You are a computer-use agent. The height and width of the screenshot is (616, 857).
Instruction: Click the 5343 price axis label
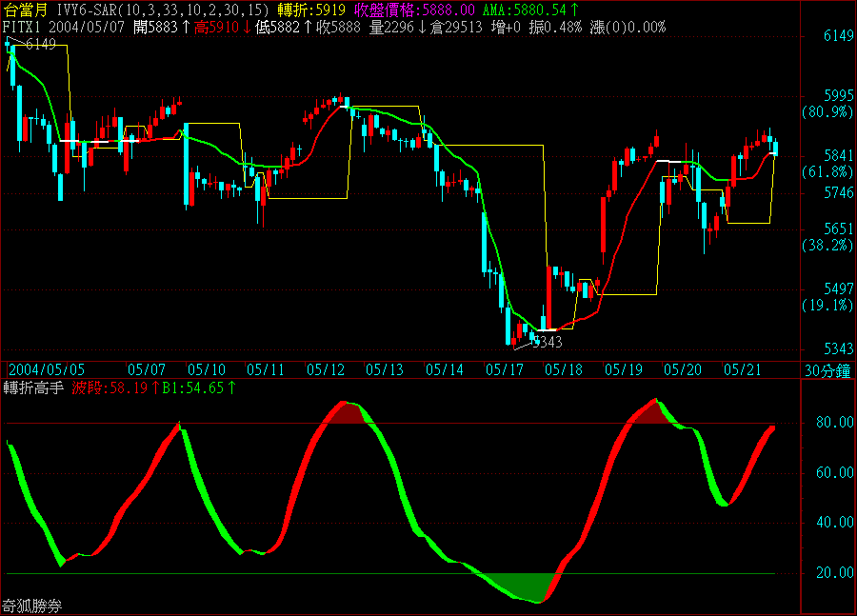pyautogui.click(x=838, y=348)
